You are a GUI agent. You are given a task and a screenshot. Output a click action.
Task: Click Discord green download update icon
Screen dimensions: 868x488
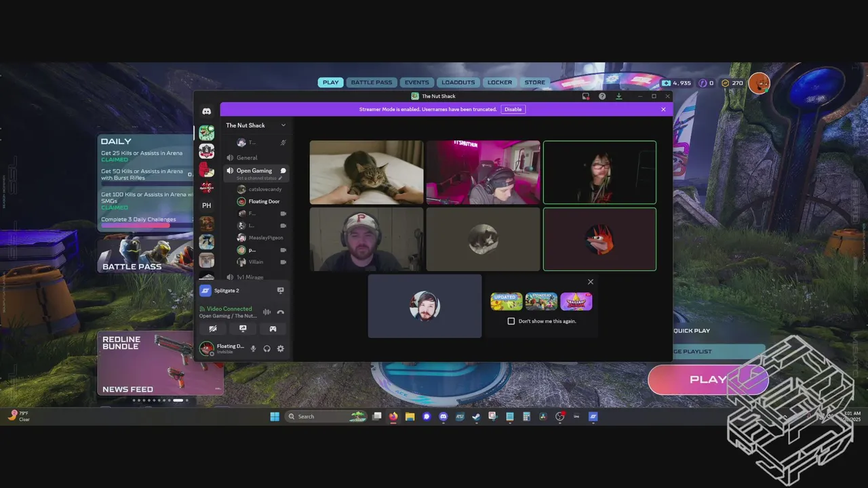618,96
